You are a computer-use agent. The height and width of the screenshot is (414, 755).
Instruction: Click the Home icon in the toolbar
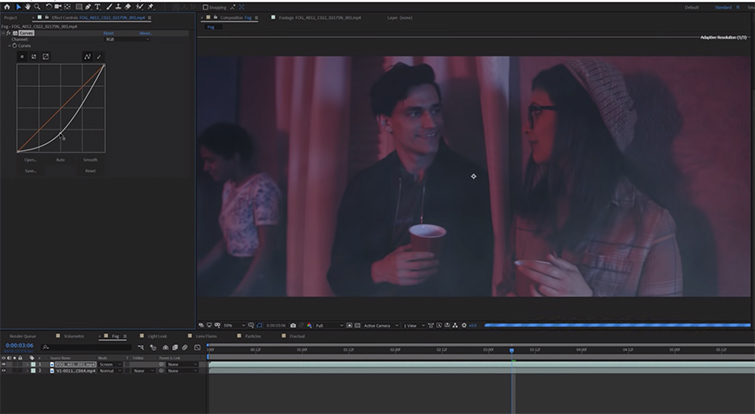pyautogui.click(x=5, y=6)
